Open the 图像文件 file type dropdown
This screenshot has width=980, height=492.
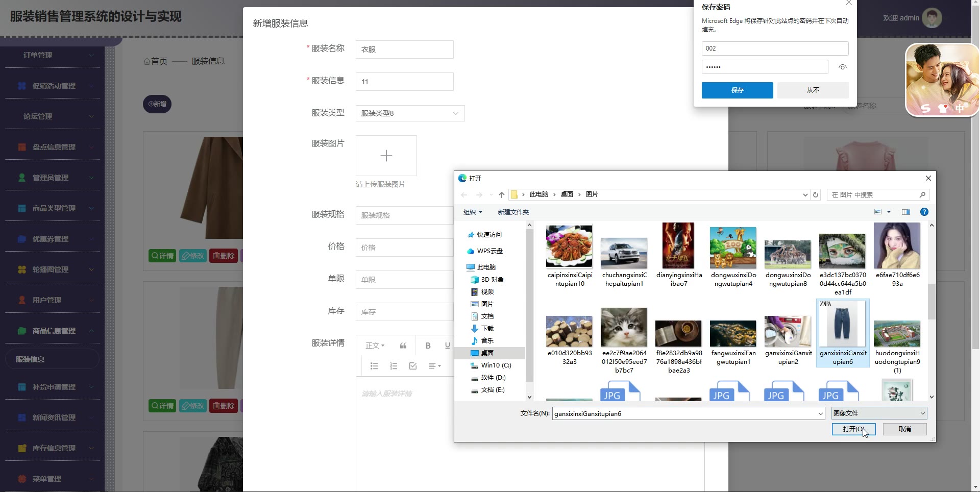pyautogui.click(x=879, y=413)
